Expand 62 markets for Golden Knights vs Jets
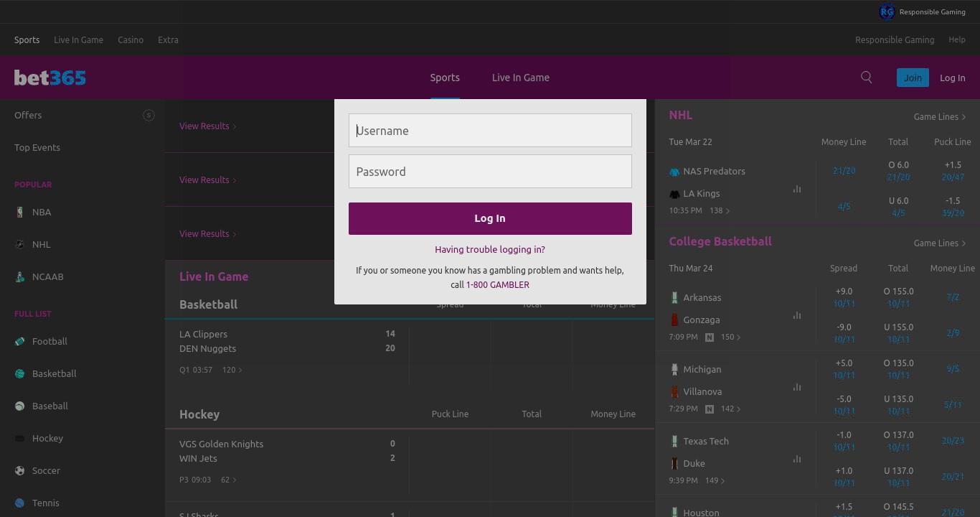Image resolution: width=980 pixels, height=517 pixels. coord(229,480)
